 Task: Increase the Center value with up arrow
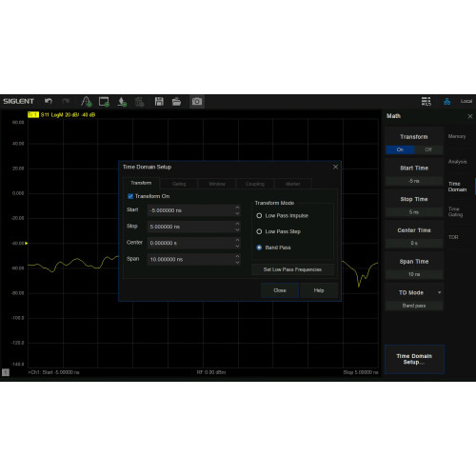coord(237,240)
